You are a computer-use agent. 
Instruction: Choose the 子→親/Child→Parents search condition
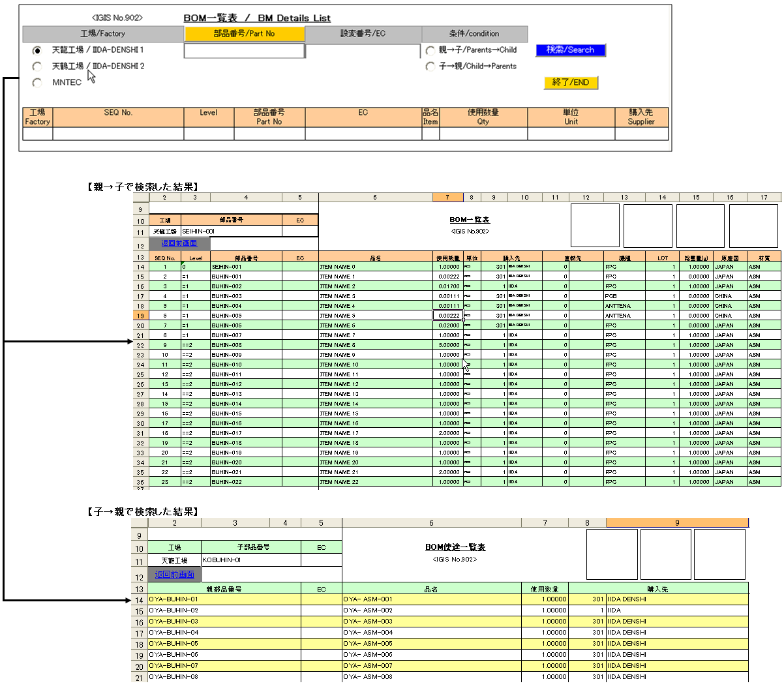[x=430, y=67]
